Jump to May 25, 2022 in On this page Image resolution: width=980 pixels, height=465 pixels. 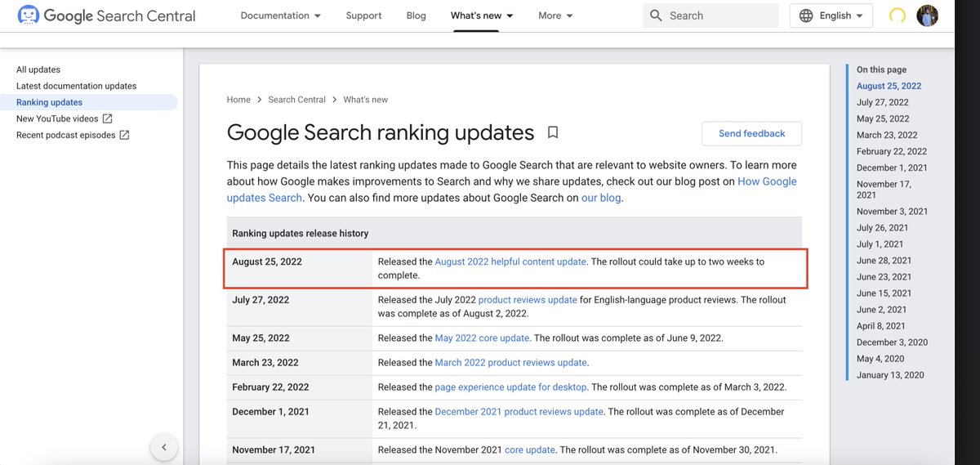pyautogui.click(x=883, y=118)
